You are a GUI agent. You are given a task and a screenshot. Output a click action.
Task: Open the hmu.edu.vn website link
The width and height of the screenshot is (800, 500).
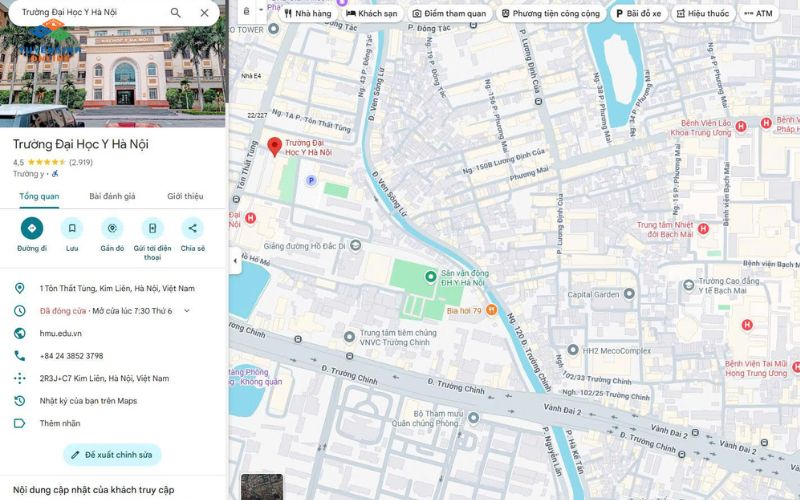61,333
